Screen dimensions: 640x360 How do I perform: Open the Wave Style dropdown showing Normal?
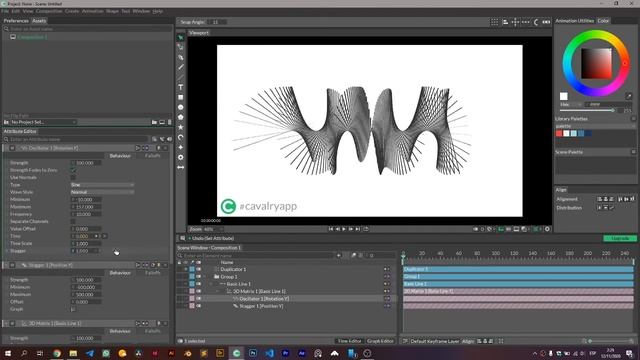click(x=102, y=192)
